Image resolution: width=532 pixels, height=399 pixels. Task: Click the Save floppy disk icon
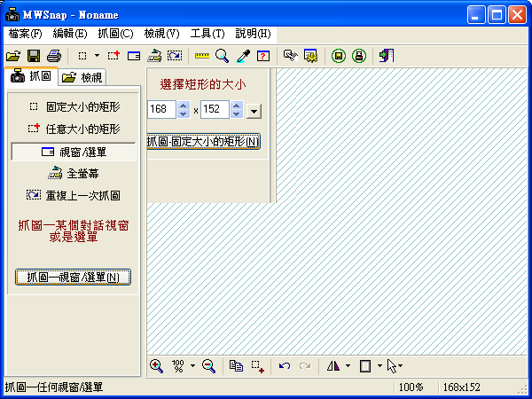(34, 56)
